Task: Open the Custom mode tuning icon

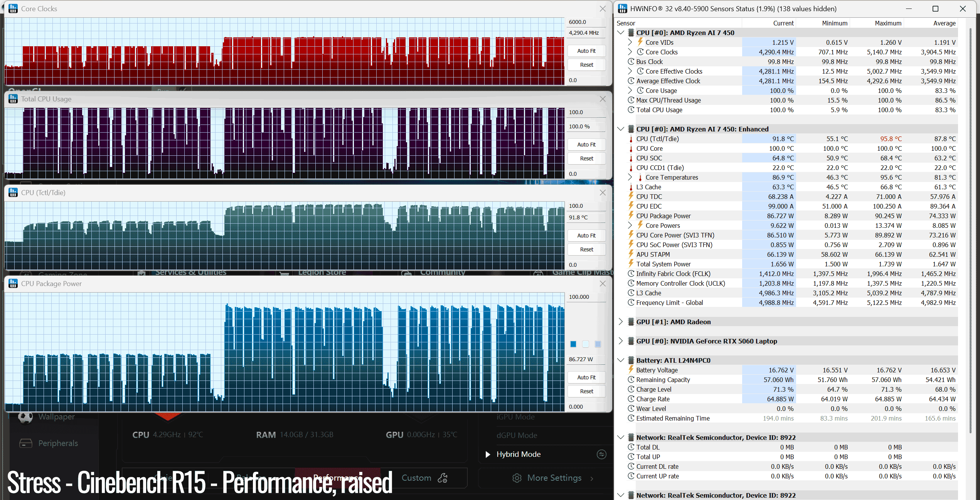Action: [443, 478]
